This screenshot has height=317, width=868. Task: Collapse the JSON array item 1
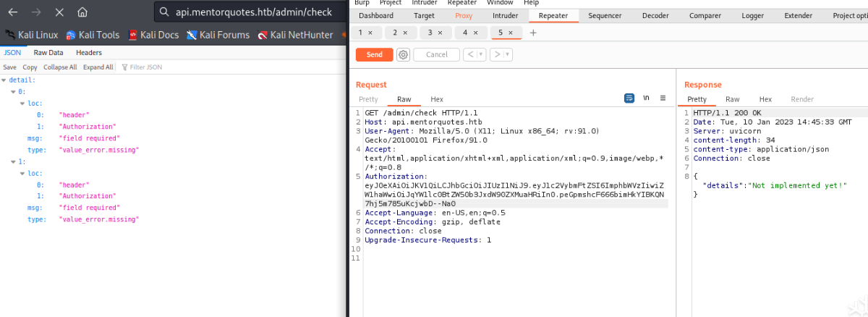pos(13,161)
